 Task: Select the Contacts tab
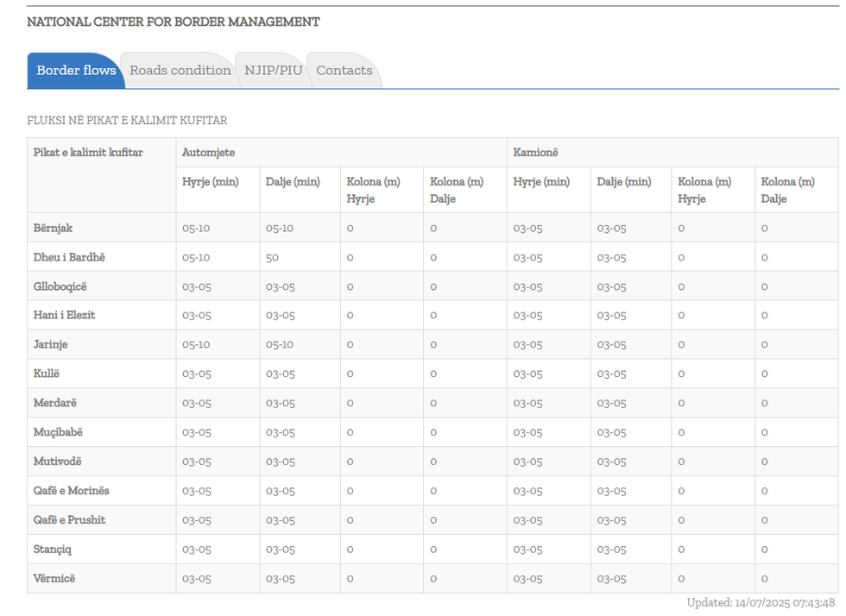click(344, 71)
